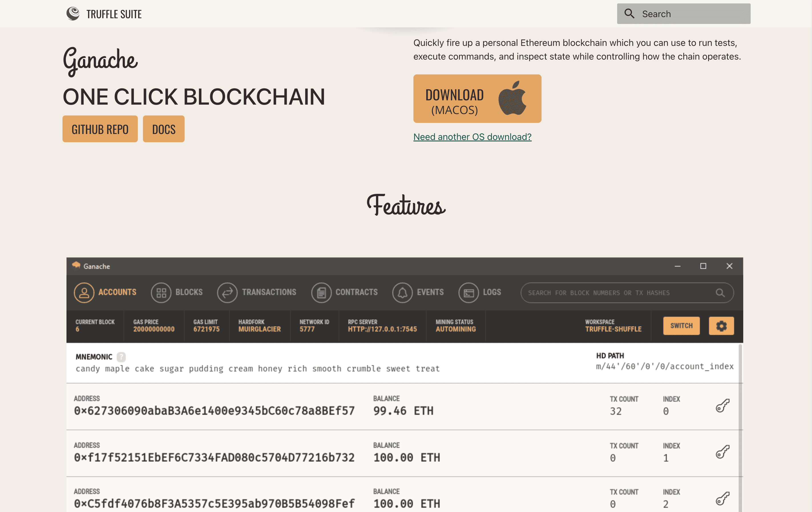Click the CURRENT BLOCK value 6
812x512 pixels.
(x=77, y=329)
